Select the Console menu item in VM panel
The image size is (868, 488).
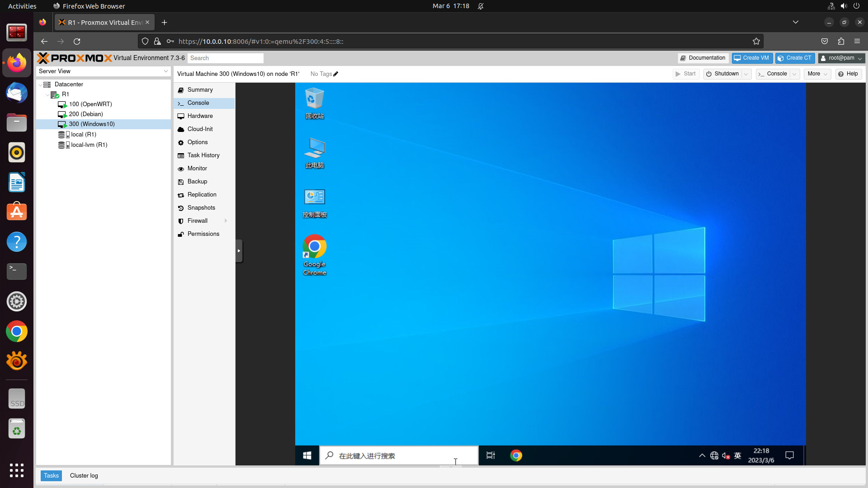[x=204, y=103]
